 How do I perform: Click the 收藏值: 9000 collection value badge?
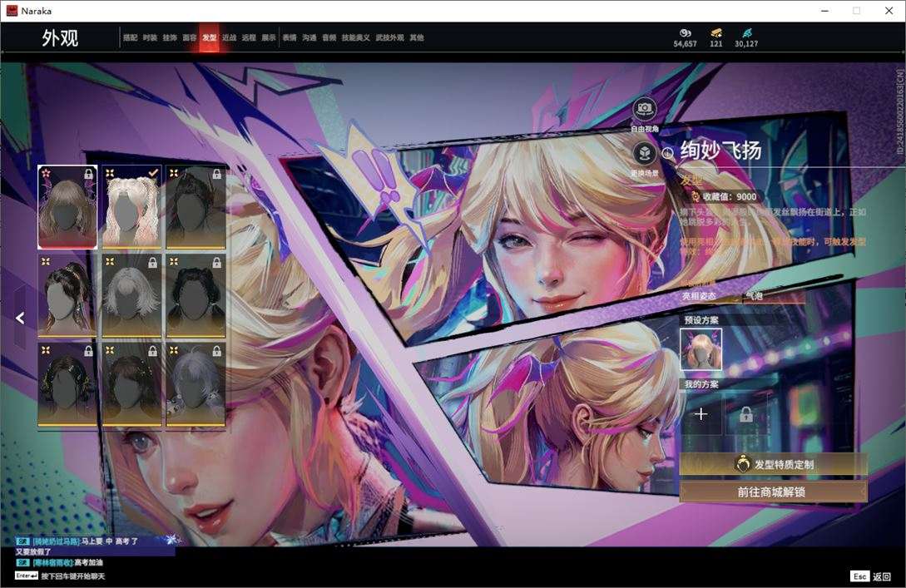pyautogui.click(x=725, y=196)
